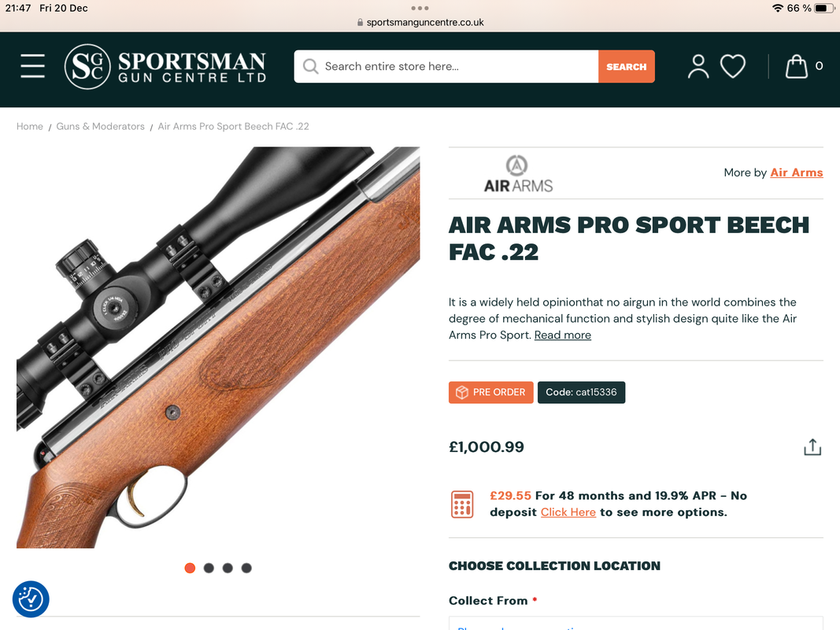This screenshot has height=630, width=840.
Task: Open the shopping bag cart
Action: [797, 66]
